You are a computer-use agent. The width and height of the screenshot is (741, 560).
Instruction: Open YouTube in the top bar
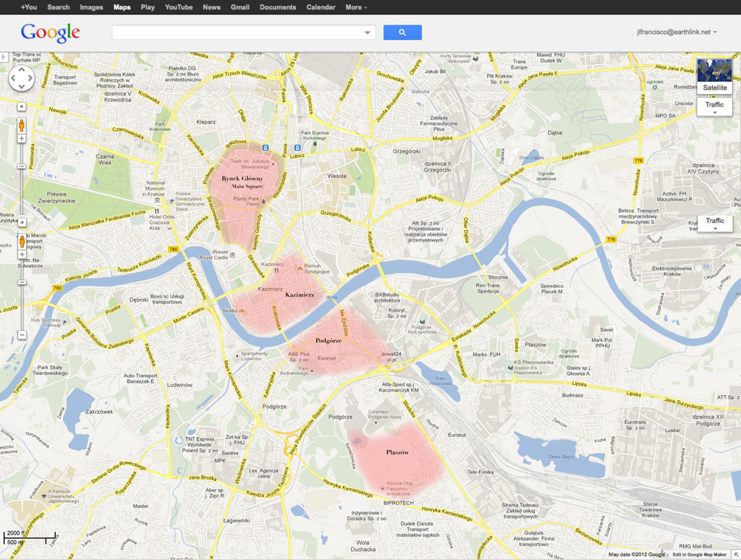coord(179,7)
